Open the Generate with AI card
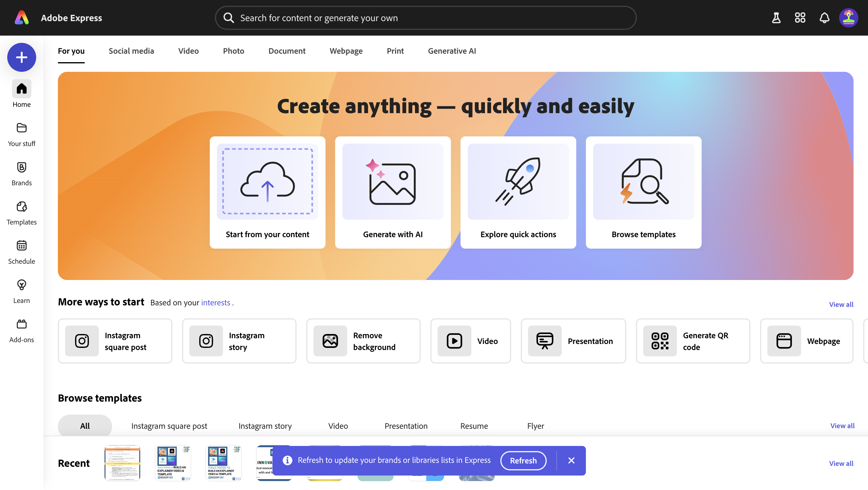 click(392, 192)
